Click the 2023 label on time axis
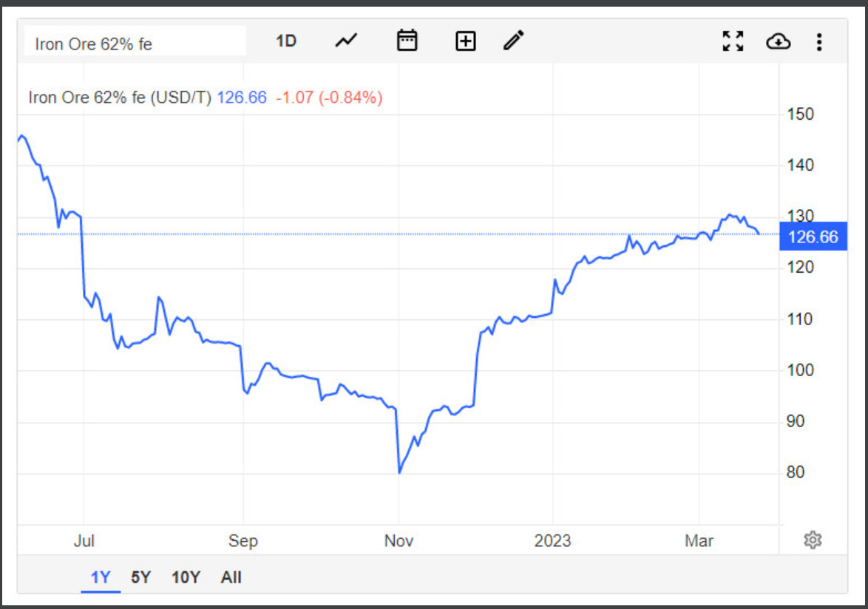The height and width of the screenshot is (609, 868). tap(552, 540)
